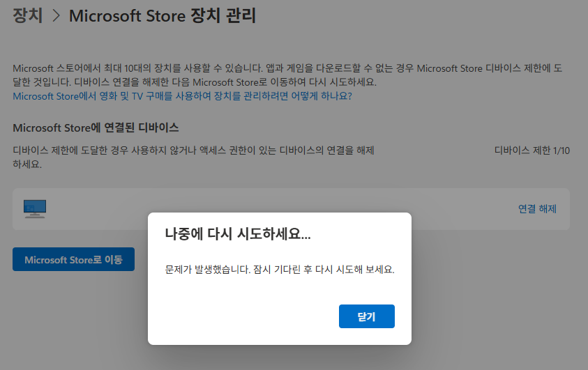Click the Microsoft Store로 이동 button
Image resolution: width=588 pixels, height=370 pixels.
73,259
